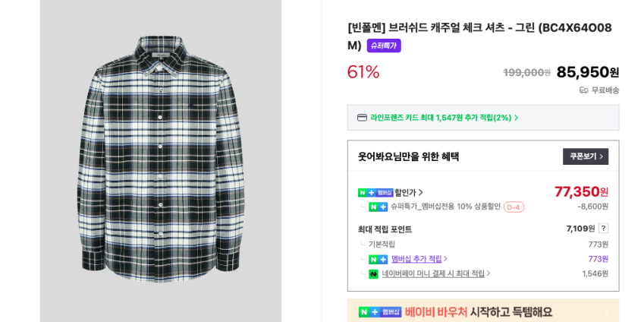The width and height of the screenshot is (644, 322).
Task: Open the 쿠폰보기 coupon button
Action: point(586,156)
